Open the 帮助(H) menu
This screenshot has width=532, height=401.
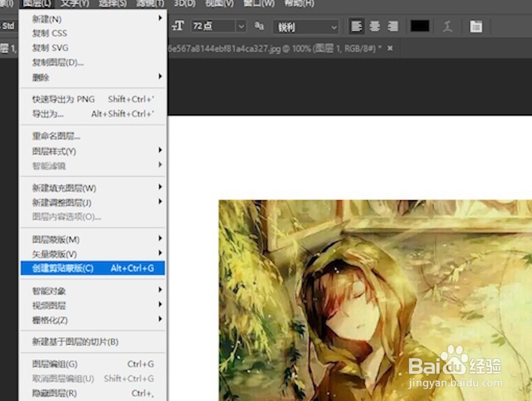[299, 3]
